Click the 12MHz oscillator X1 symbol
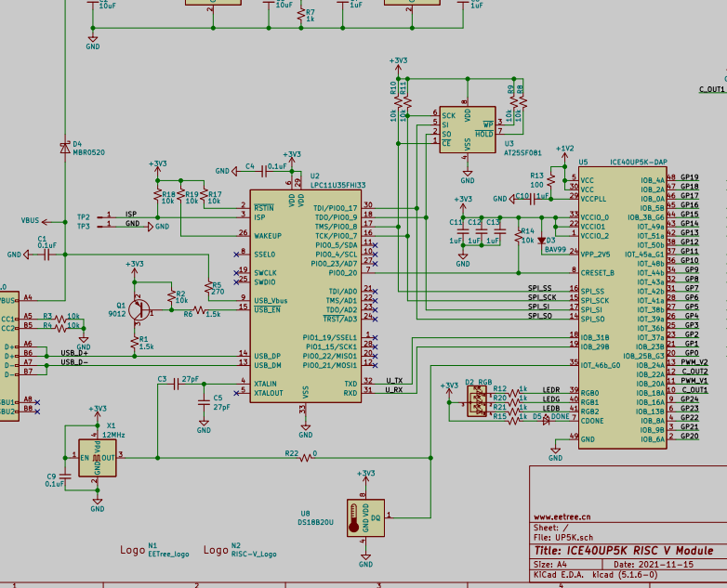 [98, 458]
